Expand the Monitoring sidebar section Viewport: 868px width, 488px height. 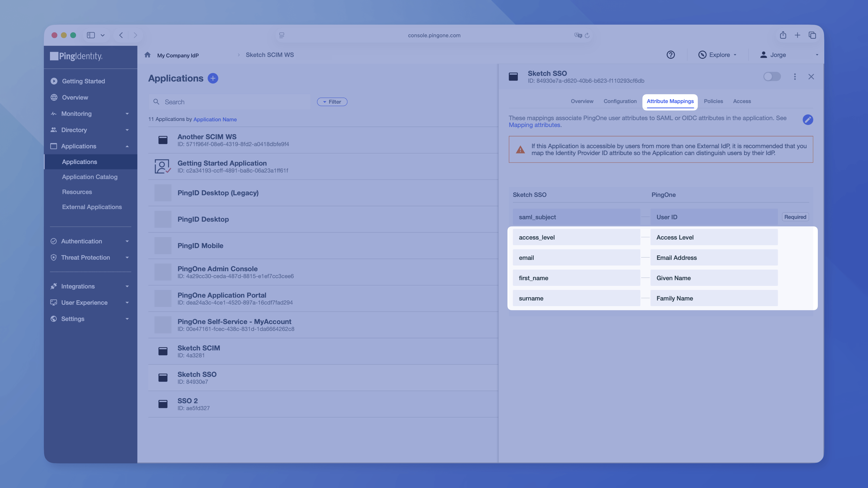click(x=127, y=114)
